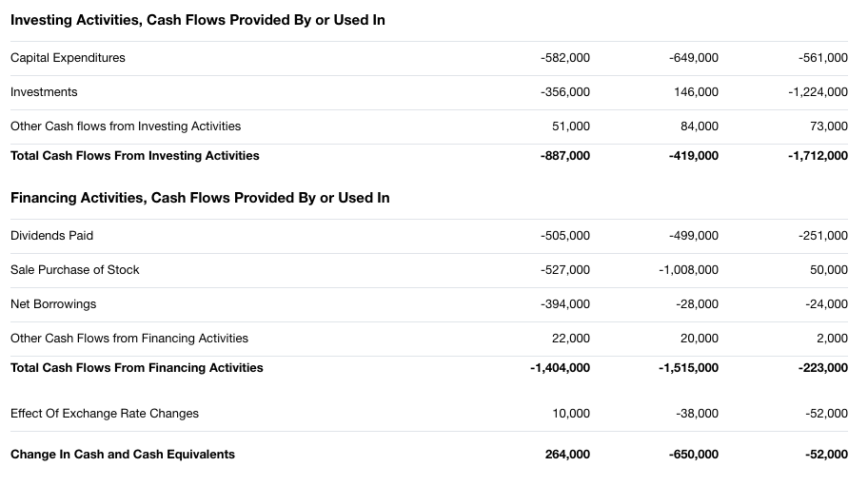Click Change In Cash and Cash Equivalents label
The height and width of the screenshot is (486, 868).
(x=123, y=455)
